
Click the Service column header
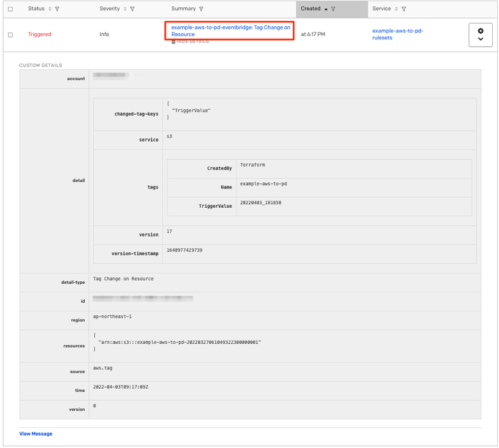pyautogui.click(x=381, y=9)
